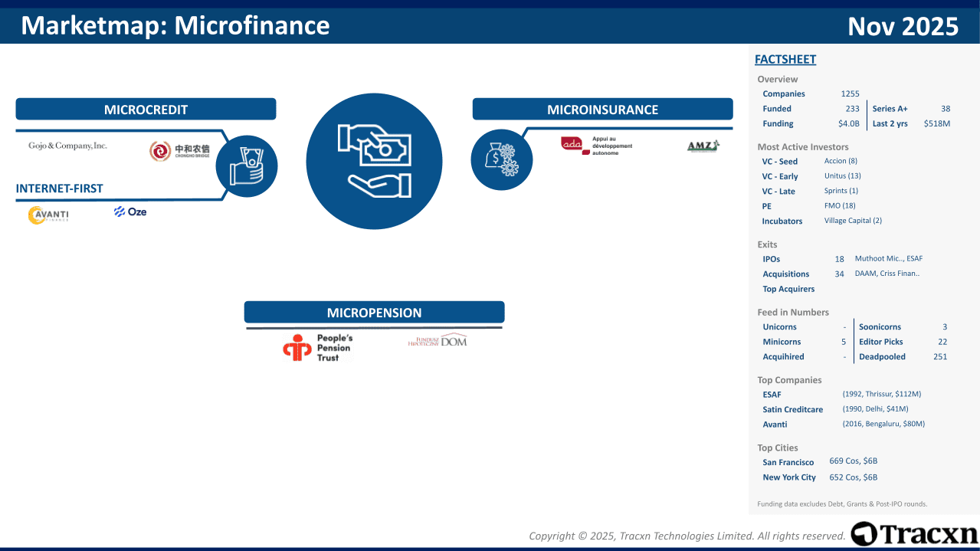Open the FACTSHEET link
Image resolution: width=980 pixels, height=551 pixels.
click(x=785, y=59)
